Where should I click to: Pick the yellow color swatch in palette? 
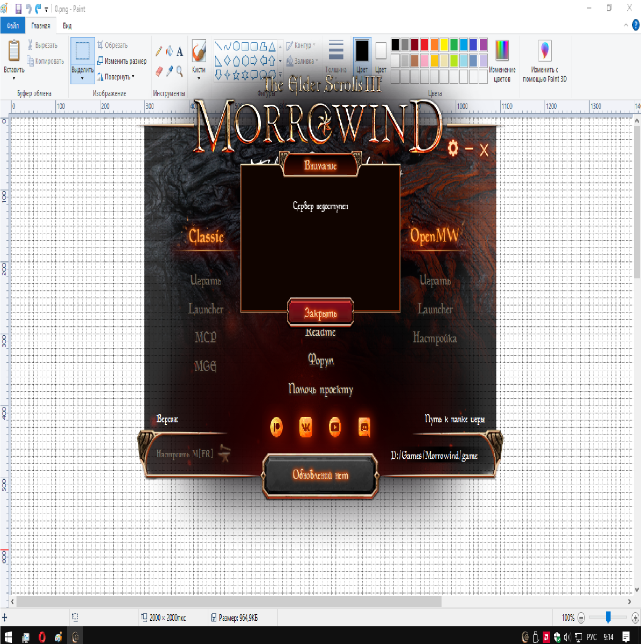click(444, 45)
